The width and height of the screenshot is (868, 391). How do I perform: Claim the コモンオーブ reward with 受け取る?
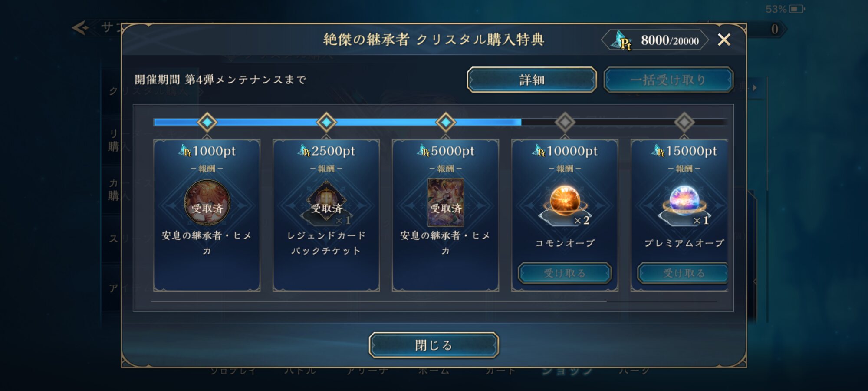[x=565, y=273]
